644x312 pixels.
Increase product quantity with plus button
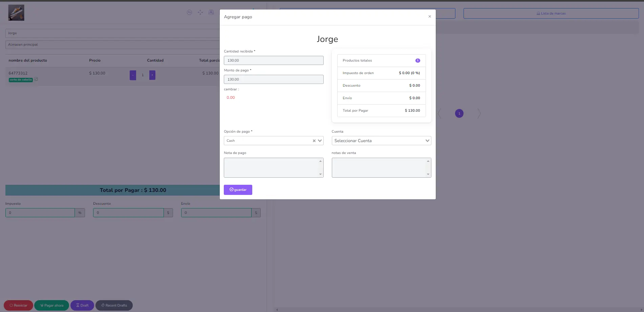152,75
